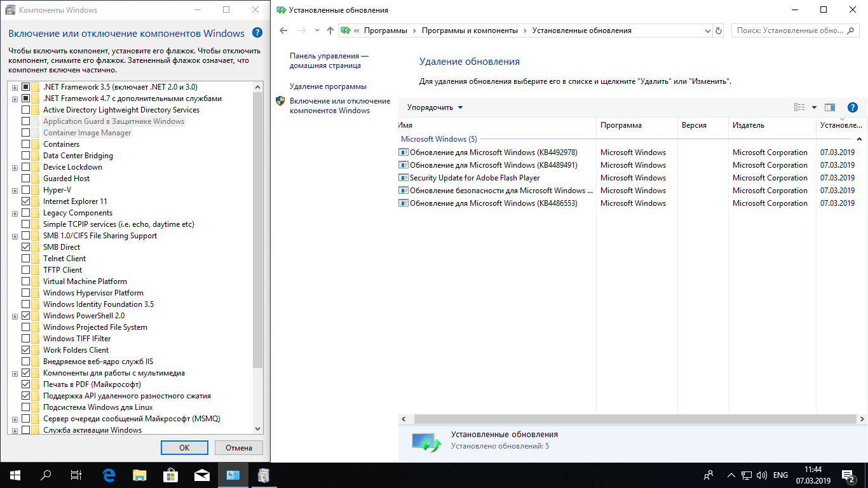This screenshot has height=488, width=868.
Task: Expand the Hyper-V tree node
Action: click(x=15, y=190)
